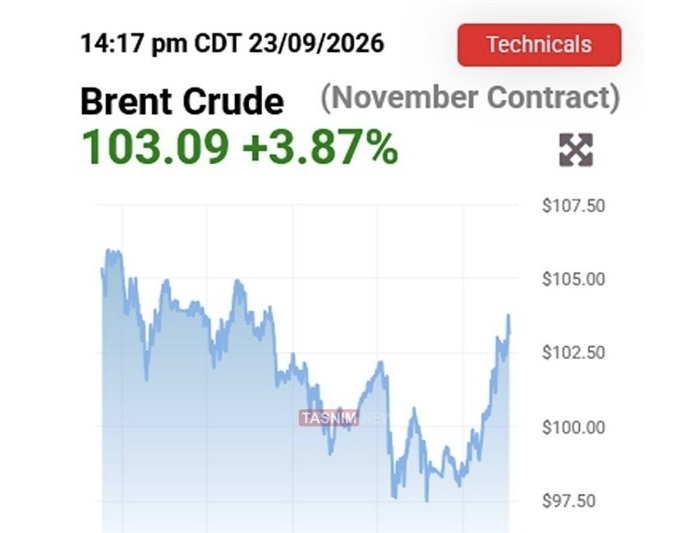
Task: Select the $107.50 axis label
Action: point(573,206)
